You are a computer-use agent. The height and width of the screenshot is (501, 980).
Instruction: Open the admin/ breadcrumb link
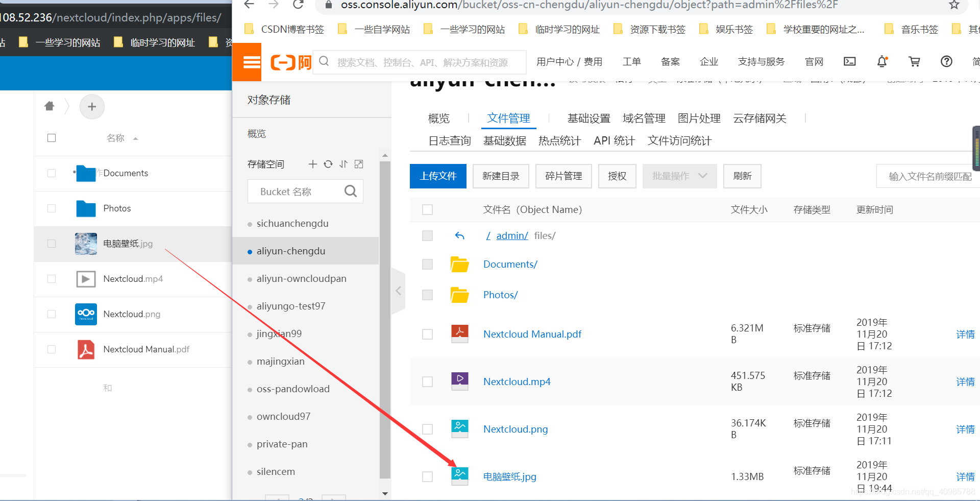(x=512, y=235)
